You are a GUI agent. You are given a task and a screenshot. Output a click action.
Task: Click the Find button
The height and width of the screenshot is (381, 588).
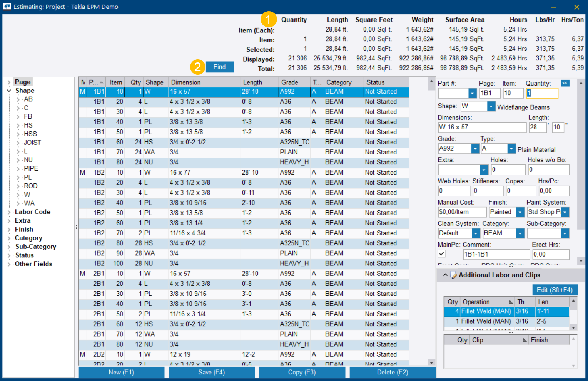(x=219, y=67)
